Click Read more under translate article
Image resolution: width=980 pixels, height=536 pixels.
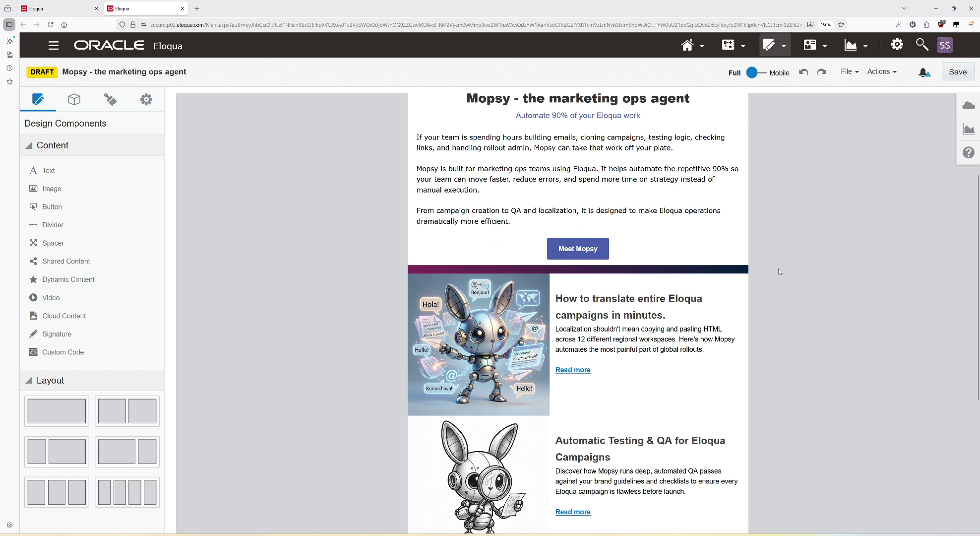(573, 370)
